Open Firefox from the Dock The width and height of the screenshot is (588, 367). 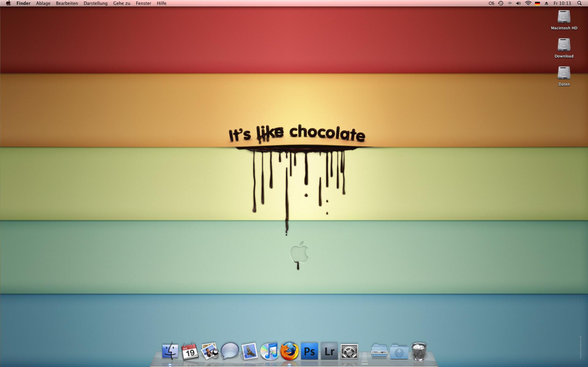pyautogui.click(x=289, y=351)
